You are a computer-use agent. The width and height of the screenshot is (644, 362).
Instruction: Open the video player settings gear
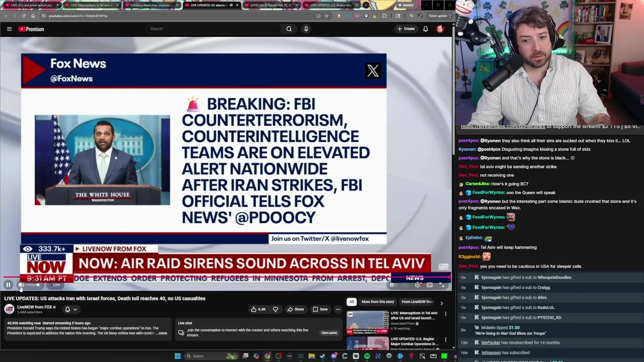pyautogui.click(x=418, y=285)
